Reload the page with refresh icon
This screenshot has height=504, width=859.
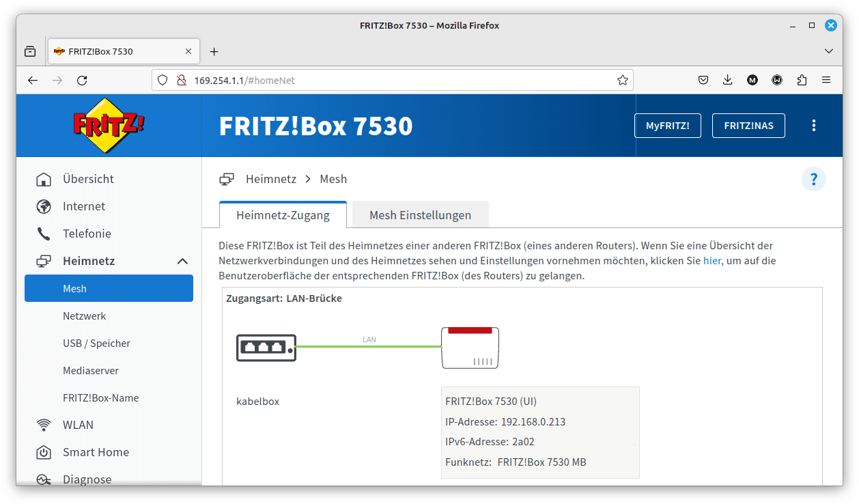pyautogui.click(x=82, y=80)
